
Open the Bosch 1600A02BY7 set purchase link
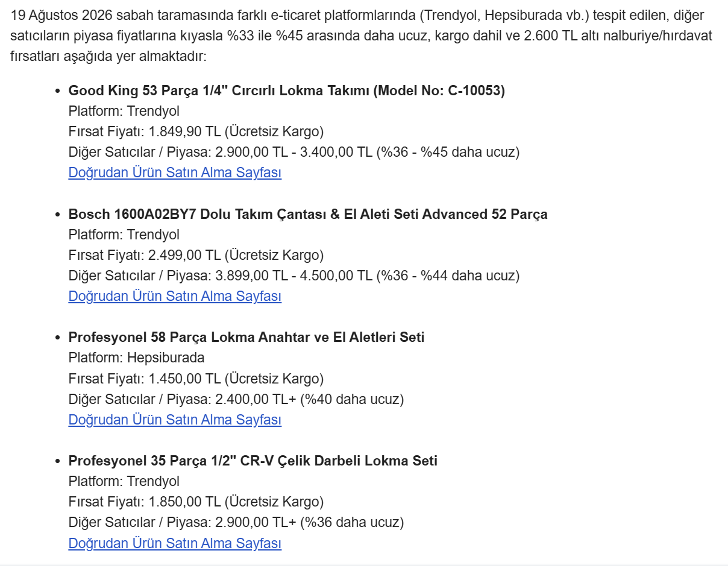click(x=175, y=296)
